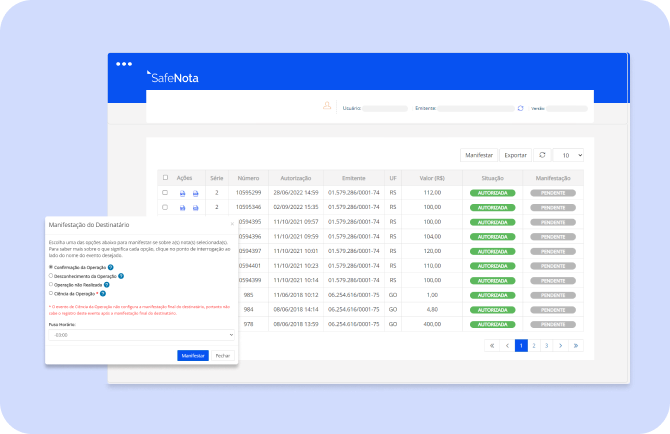Check the row for note 10595346
The image size is (670, 434).
[165, 207]
